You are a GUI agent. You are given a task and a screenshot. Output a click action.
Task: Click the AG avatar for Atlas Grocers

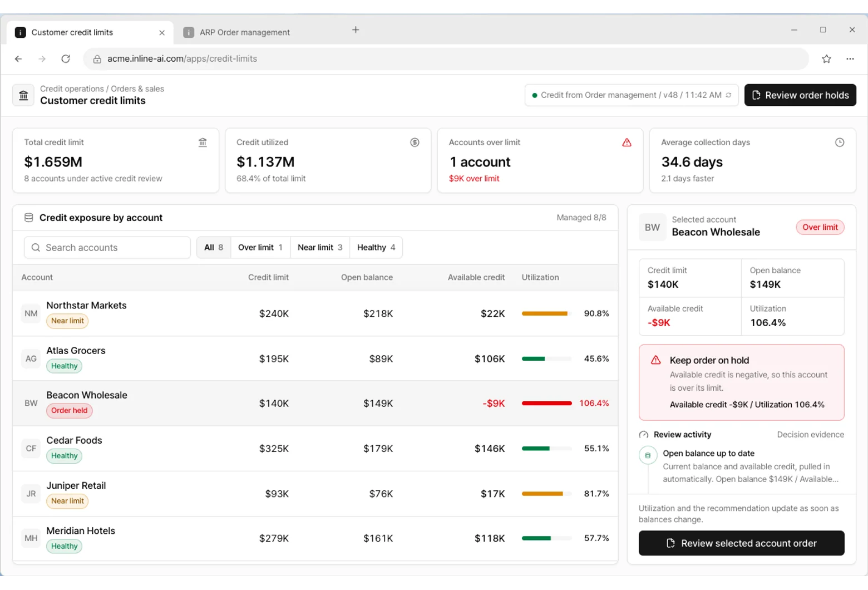click(31, 358)
